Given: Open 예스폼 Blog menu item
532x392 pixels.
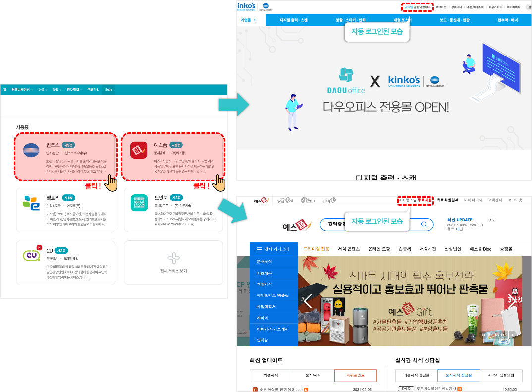Looking at the screenshot, I should click(x=480, y=249).
